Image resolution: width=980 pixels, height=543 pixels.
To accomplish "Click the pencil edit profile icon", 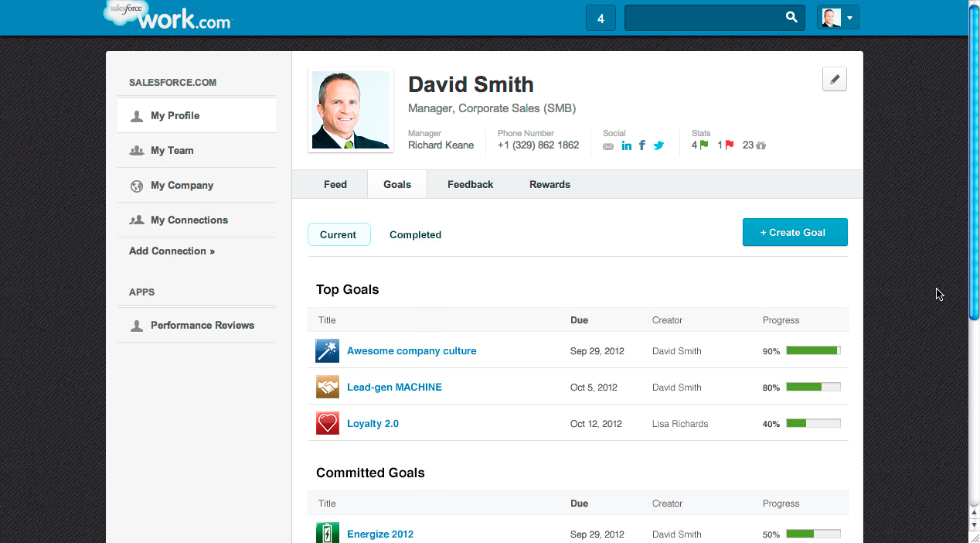I will coord(834,79).
